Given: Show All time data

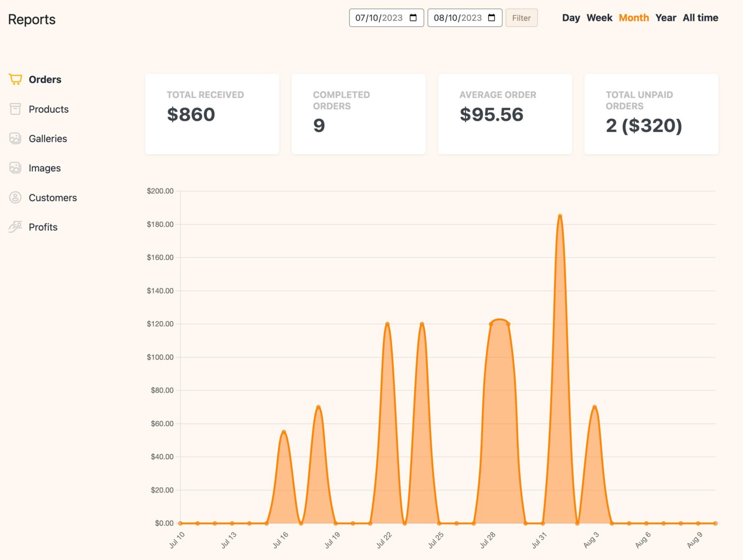Looking at the screenshot, I should pyautogui.click(x=700, y=18).
